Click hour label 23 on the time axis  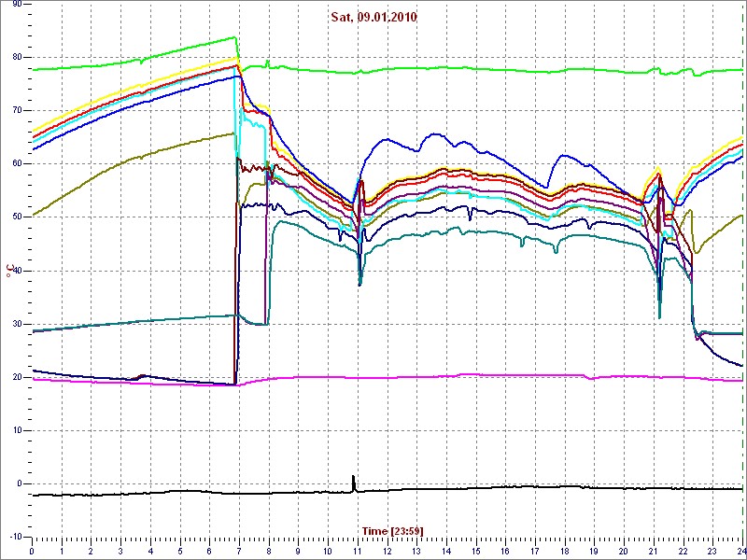pyautogui.click(x=712, y=552)
